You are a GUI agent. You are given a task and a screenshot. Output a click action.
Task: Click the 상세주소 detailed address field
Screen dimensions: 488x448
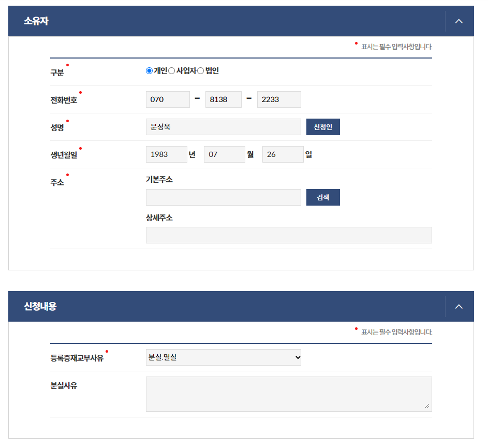(x=289, y=235)
